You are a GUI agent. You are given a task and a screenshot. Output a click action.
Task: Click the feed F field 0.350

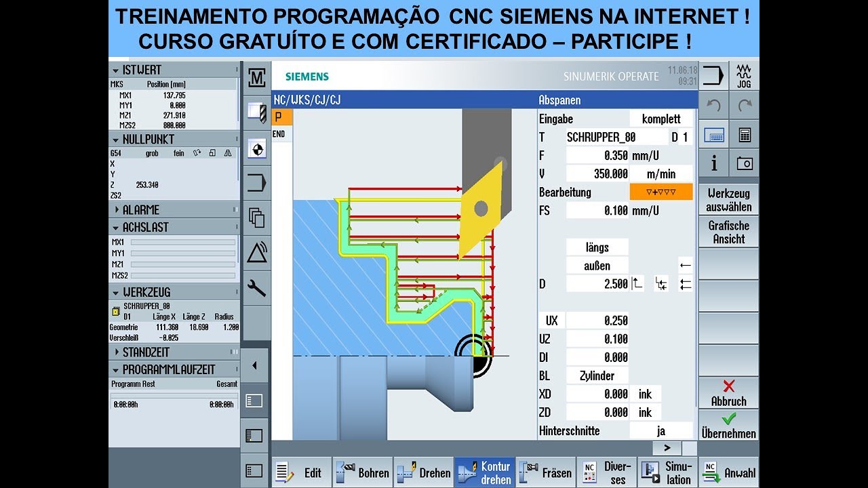point(597,155)
